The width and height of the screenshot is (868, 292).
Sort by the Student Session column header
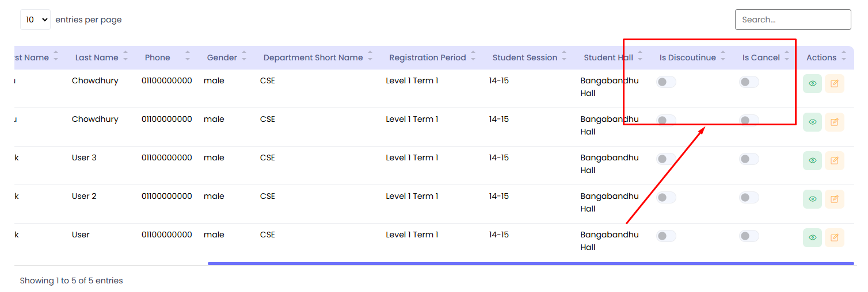525,57
